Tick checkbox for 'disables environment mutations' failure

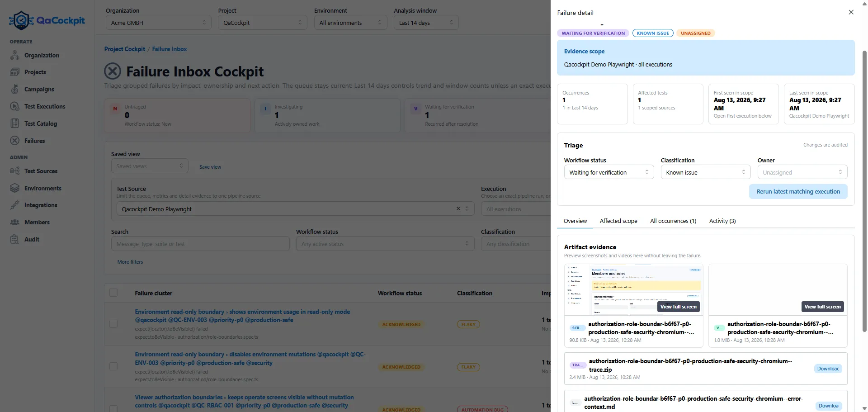click(113, 366)
